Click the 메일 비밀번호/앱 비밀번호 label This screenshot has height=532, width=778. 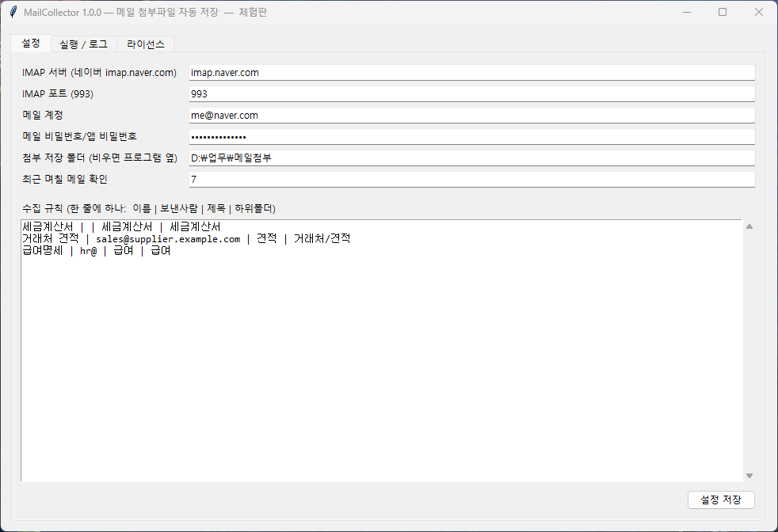pos(79,136)
